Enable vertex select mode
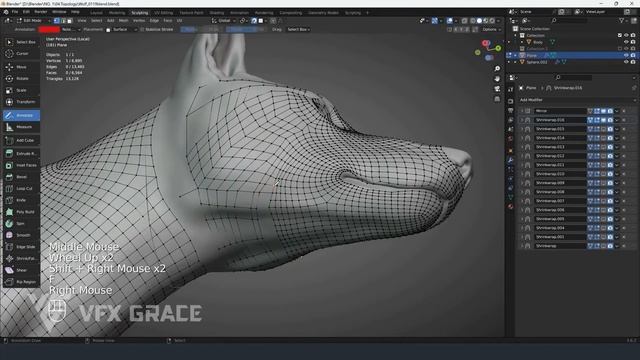Viewport: 640px width, 360px height. [x=57, y=20]
